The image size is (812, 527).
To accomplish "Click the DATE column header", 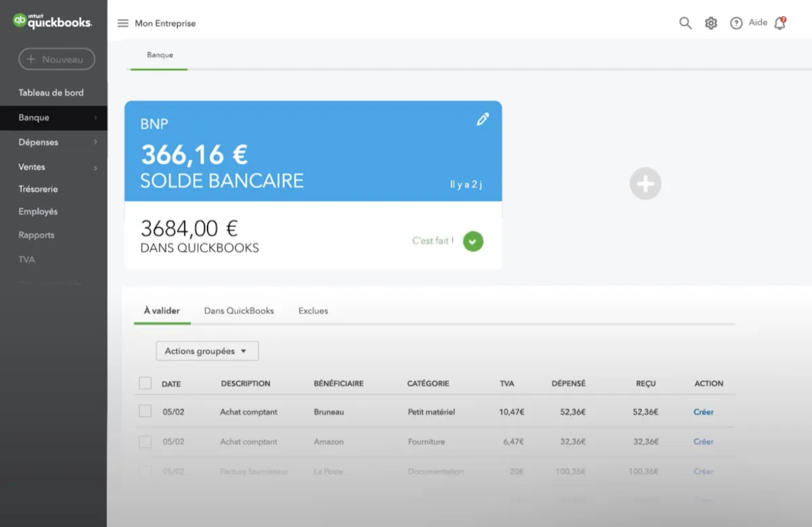I will (x=171, y=384).
